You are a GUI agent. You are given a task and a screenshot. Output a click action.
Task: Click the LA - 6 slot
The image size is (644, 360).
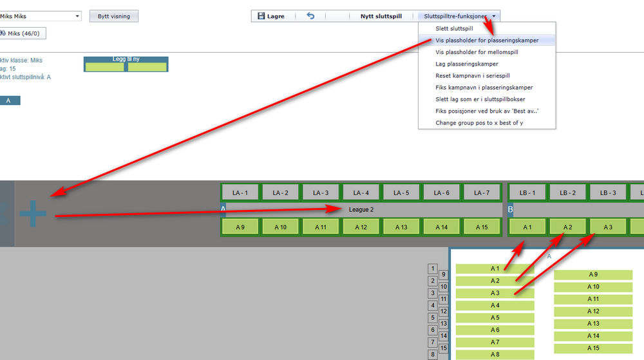[x=442, y=193]
